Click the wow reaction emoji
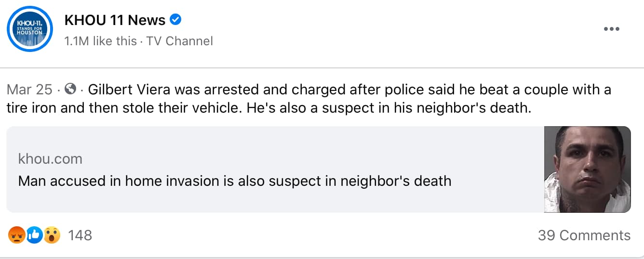Image resolution: width=644 pixels, height=259 pixels. (x=52, y=235)
